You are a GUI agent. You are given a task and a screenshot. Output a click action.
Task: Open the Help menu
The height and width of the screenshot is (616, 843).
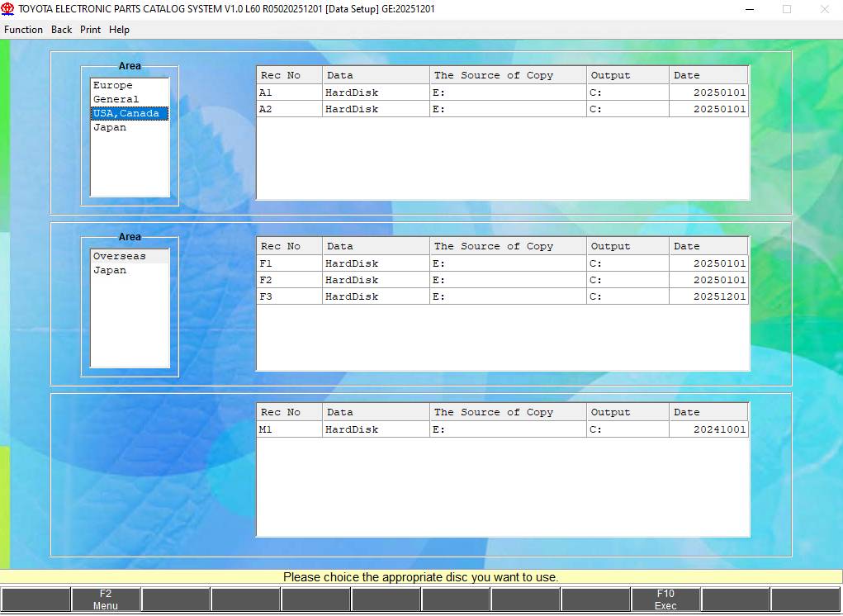tap(119, 30)
